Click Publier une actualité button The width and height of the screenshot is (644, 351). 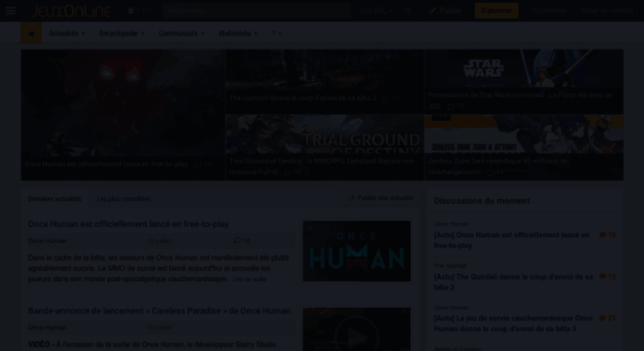tap(380, 198)
